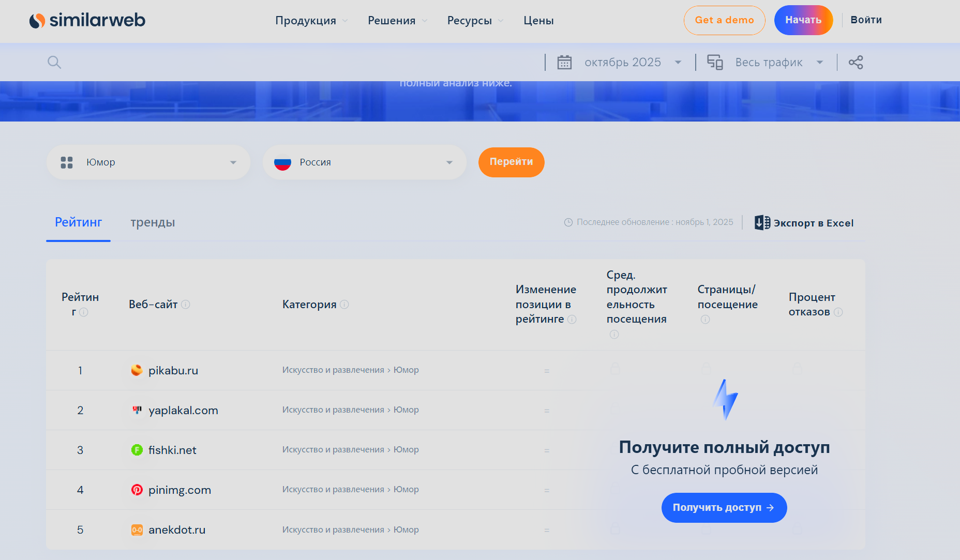Click the info icon next to Категория

344,305
